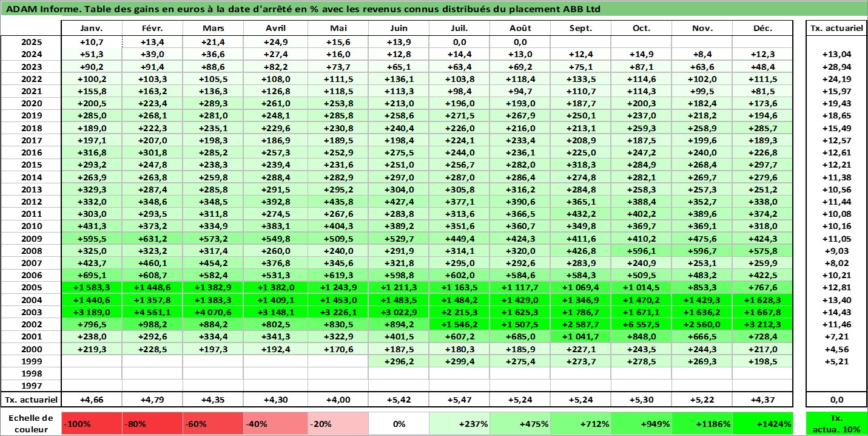Select cell +4,56 actuarial rate for 2000
The height and width of the screenshot is (436, 868).
coord(836,349)
